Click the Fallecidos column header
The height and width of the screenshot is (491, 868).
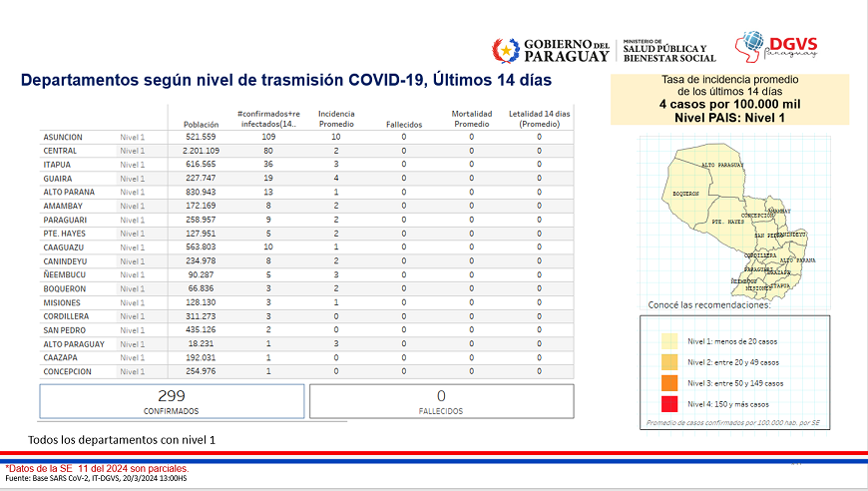404,124
